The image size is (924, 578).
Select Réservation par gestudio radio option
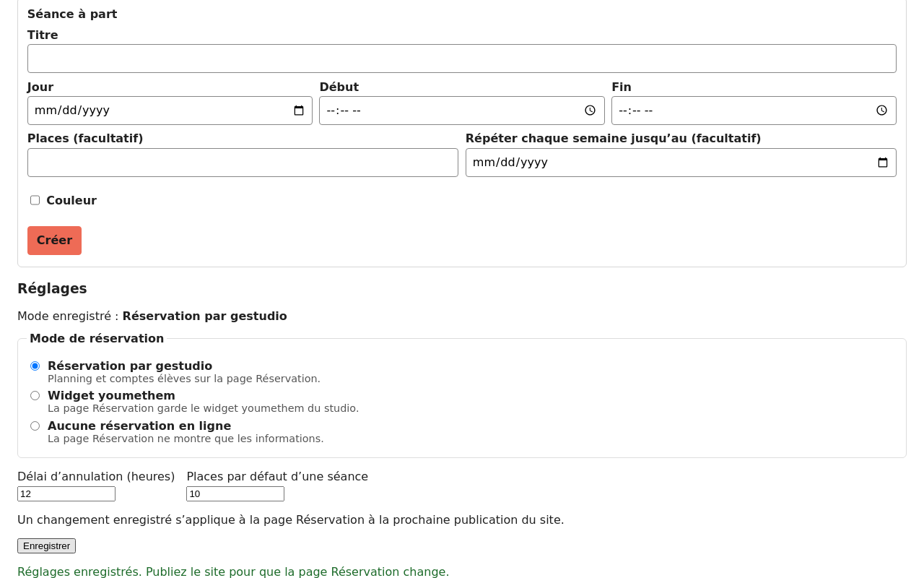click(x=35, y=366)
